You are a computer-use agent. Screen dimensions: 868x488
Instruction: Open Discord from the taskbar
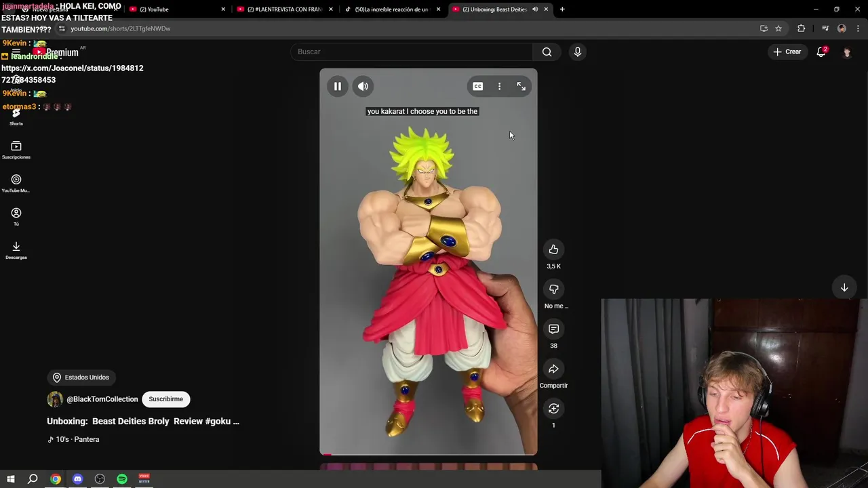click(x=77, y=479)
